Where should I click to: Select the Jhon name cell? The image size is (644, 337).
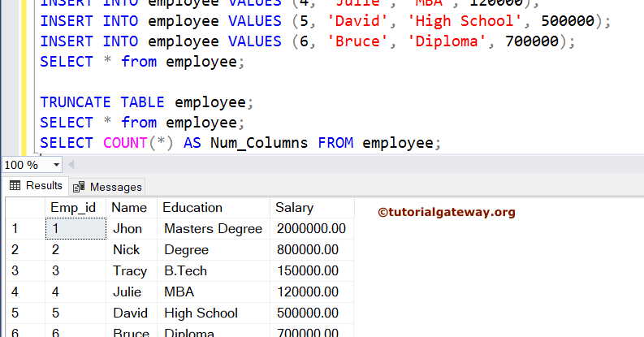pyautogui.click(x=132, y=229)
